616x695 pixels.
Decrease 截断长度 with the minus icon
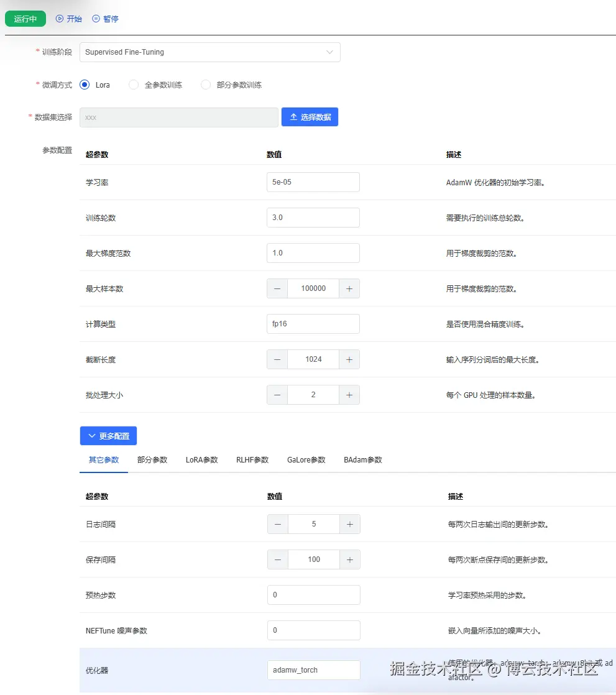pos(277,359)
